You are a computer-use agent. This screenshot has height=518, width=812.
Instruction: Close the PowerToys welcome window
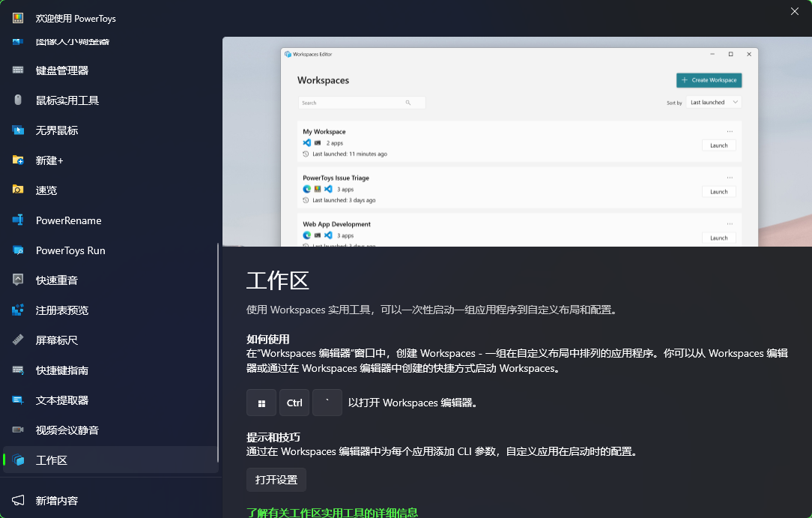coord(794,11)
